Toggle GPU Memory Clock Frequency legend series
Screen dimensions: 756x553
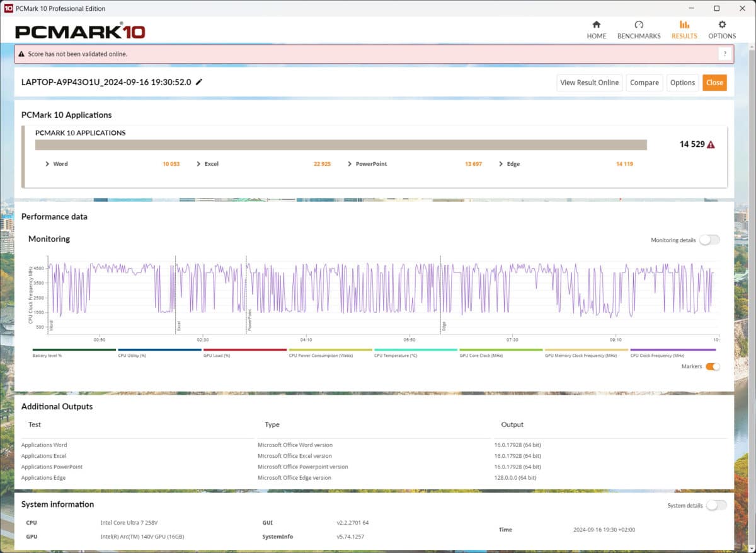point(587,352)
